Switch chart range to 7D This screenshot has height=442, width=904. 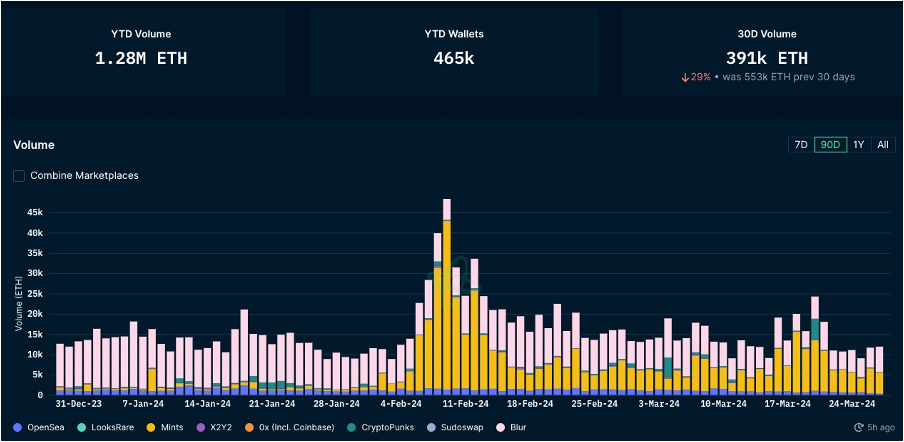800,145
